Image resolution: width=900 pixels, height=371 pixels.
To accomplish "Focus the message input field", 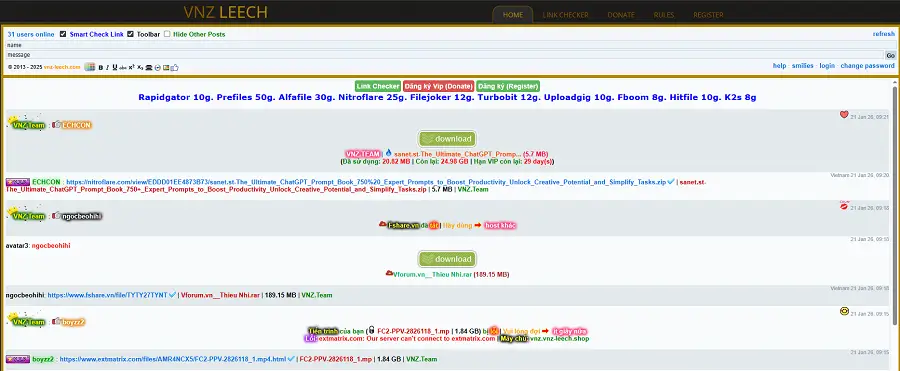I will click(444, 55).
